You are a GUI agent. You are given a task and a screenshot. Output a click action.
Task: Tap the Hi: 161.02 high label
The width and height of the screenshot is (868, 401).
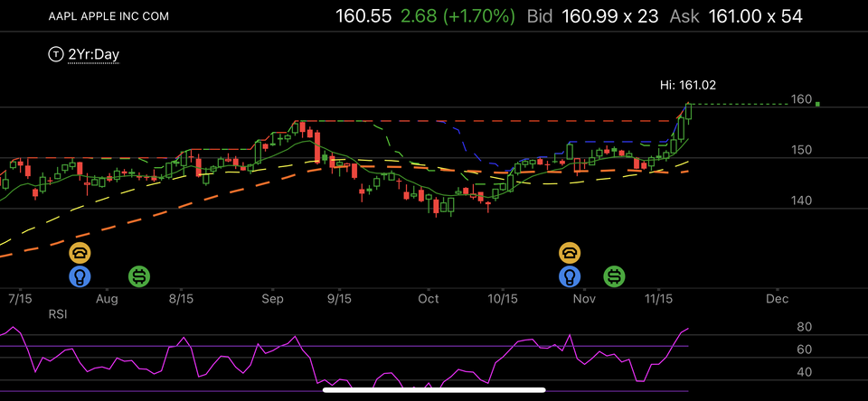(688, 85)
